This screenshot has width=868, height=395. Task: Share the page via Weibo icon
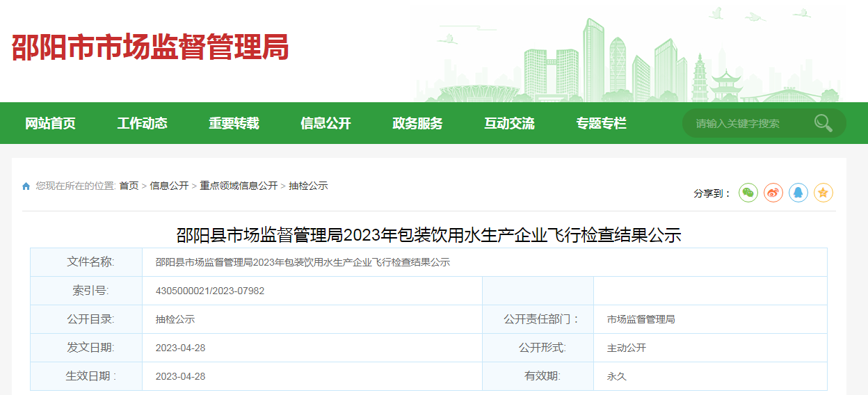pos(773,193)
